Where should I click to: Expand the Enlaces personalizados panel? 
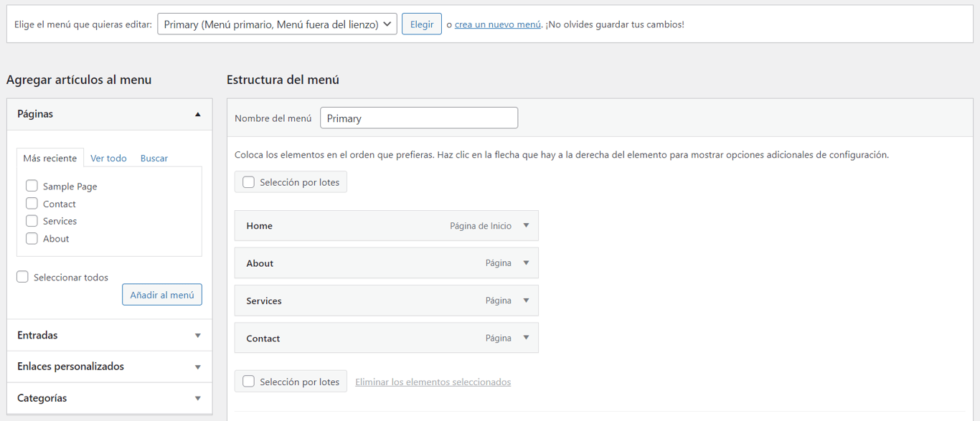pyautogui.click(x=197, y=366)
